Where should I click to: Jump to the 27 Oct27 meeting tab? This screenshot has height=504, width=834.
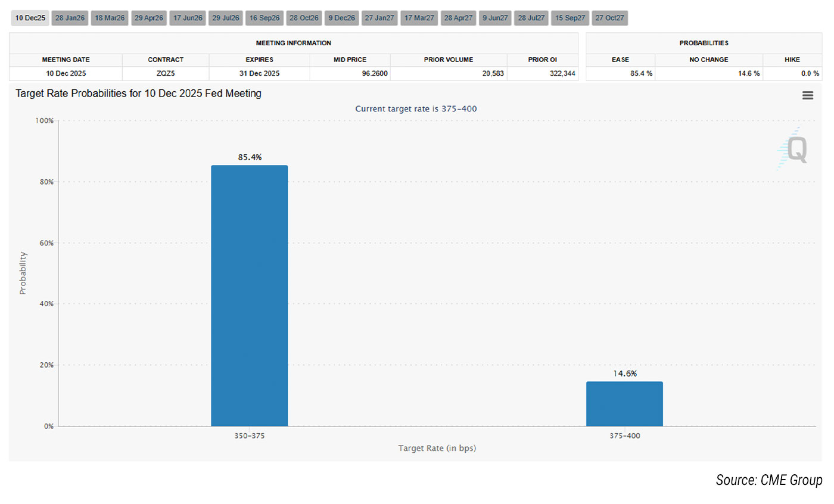[x=609, y=18]
